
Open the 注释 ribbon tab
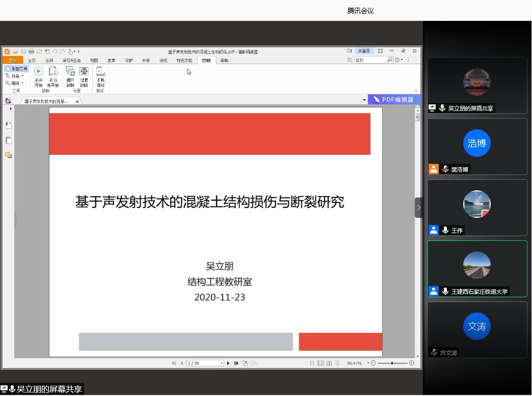point(49,61)
